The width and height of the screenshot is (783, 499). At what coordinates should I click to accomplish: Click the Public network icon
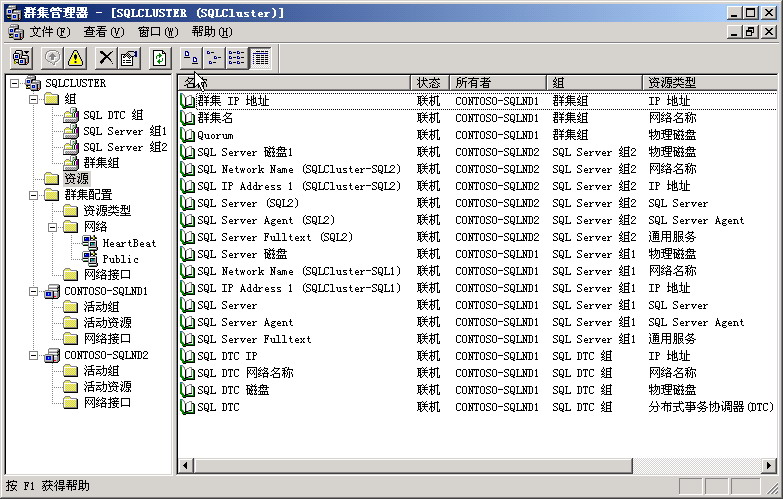[90, 259]
